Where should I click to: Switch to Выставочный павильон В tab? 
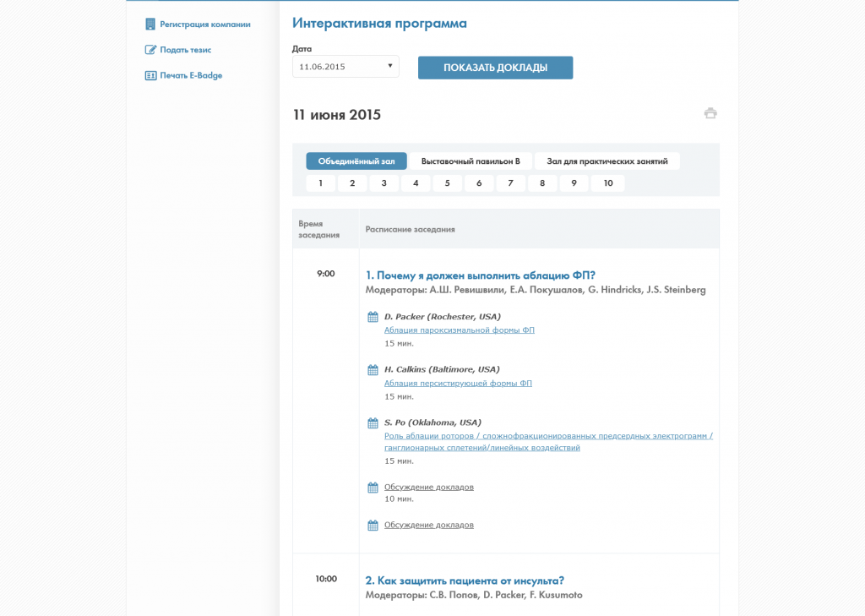[471, 161]
